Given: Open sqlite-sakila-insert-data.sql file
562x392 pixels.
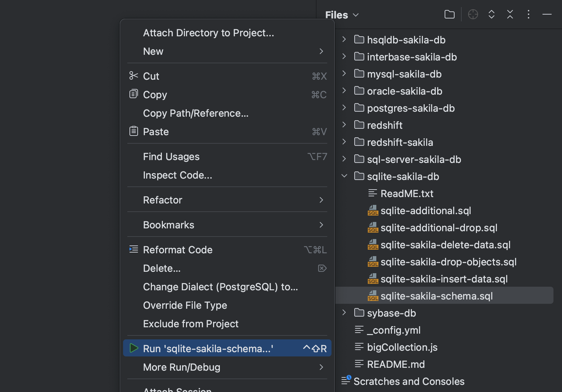Looking at the screenshot, I should coord(444,279).
